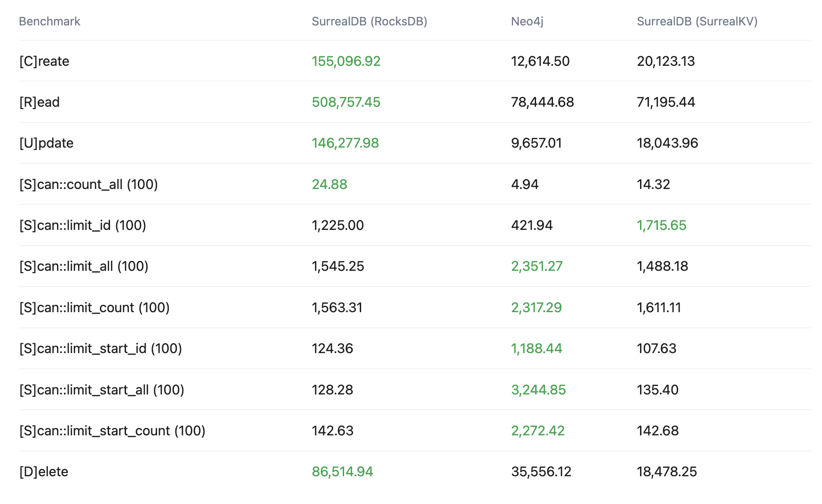Image resolution: width=822 pixels, height=504 pixels.
Task: Click the value 14.32
Action: (653, 184)
